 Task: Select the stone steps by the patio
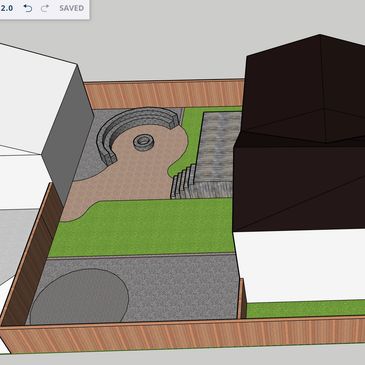pos(183,182)
